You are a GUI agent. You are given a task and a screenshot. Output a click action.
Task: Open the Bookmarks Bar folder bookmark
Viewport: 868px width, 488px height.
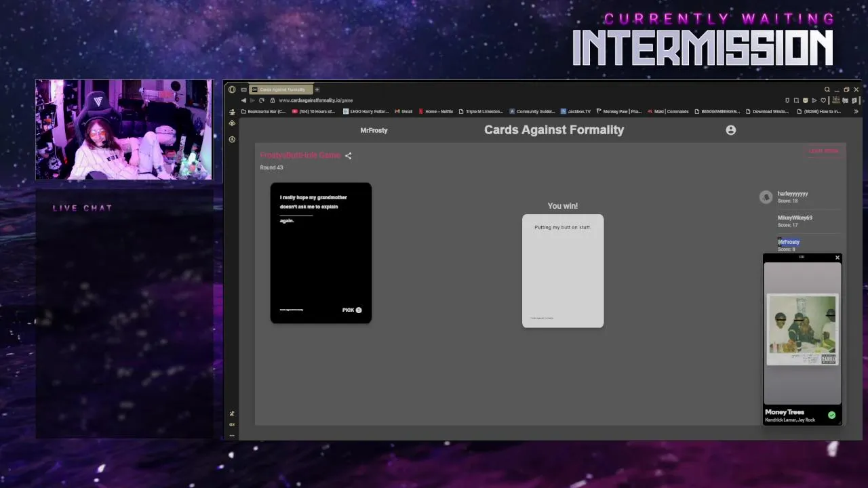tap(263, 111)
